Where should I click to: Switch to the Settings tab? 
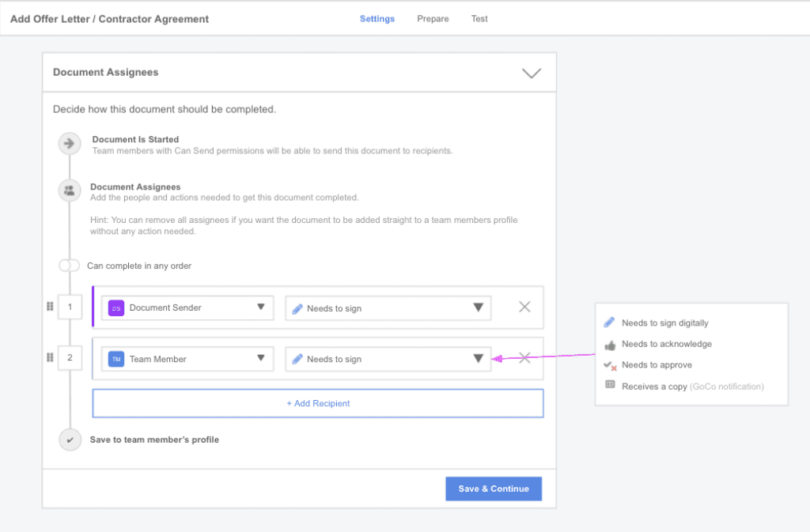377,18
